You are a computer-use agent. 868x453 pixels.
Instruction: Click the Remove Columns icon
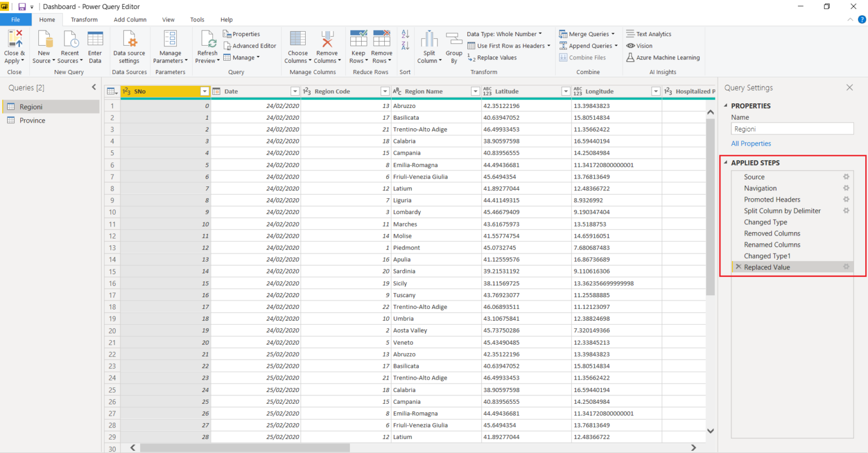click(327, 39)
